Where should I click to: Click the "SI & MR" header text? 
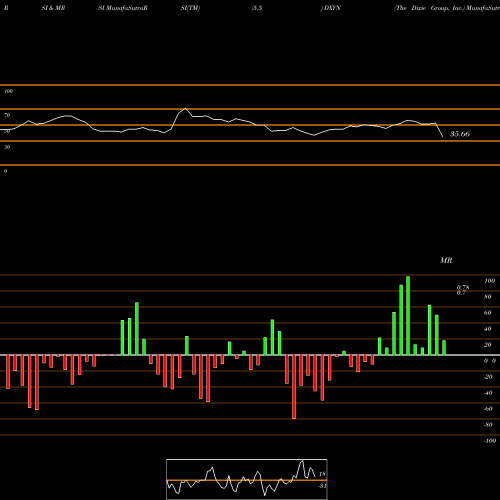53,8
